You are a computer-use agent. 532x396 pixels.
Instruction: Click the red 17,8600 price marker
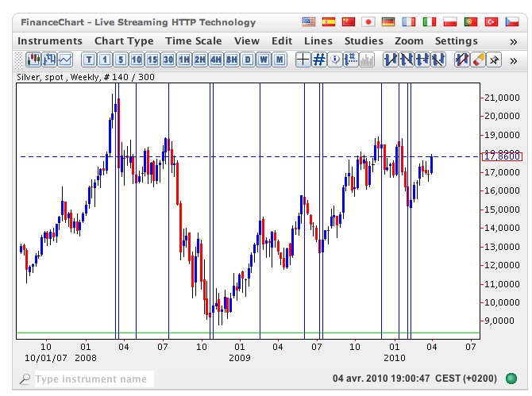click(502, 156)
